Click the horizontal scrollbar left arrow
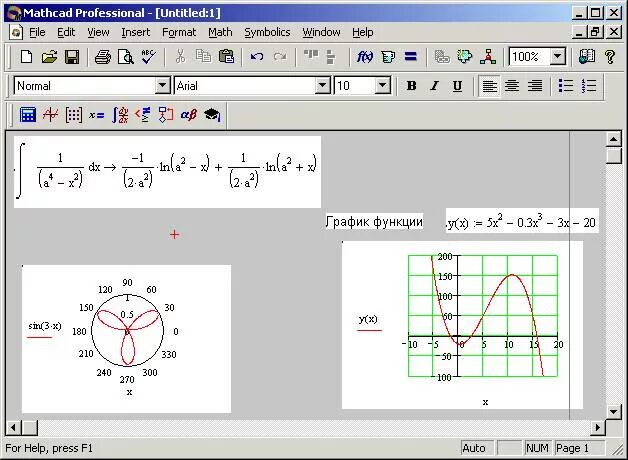The width and height of the screenshot is (628, 460). coord(13,428)
